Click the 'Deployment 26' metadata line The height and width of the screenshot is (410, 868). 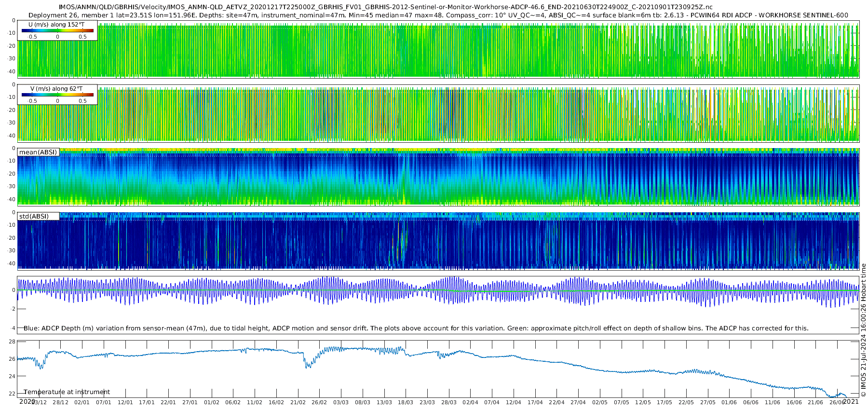(438, 15)
